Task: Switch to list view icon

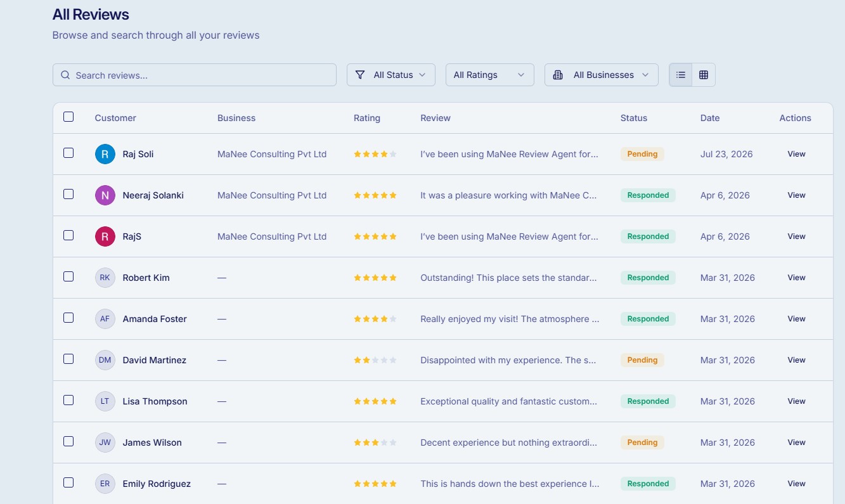Action: coord(681,75)
